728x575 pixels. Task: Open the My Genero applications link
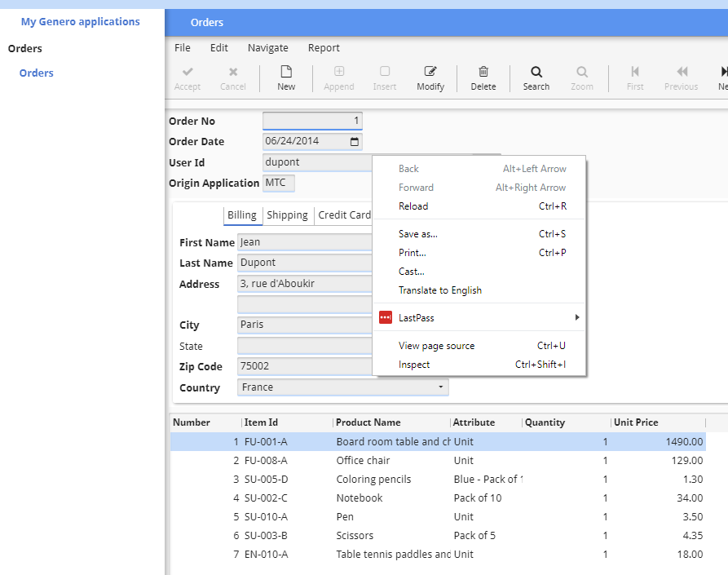[x=81, y=21]
